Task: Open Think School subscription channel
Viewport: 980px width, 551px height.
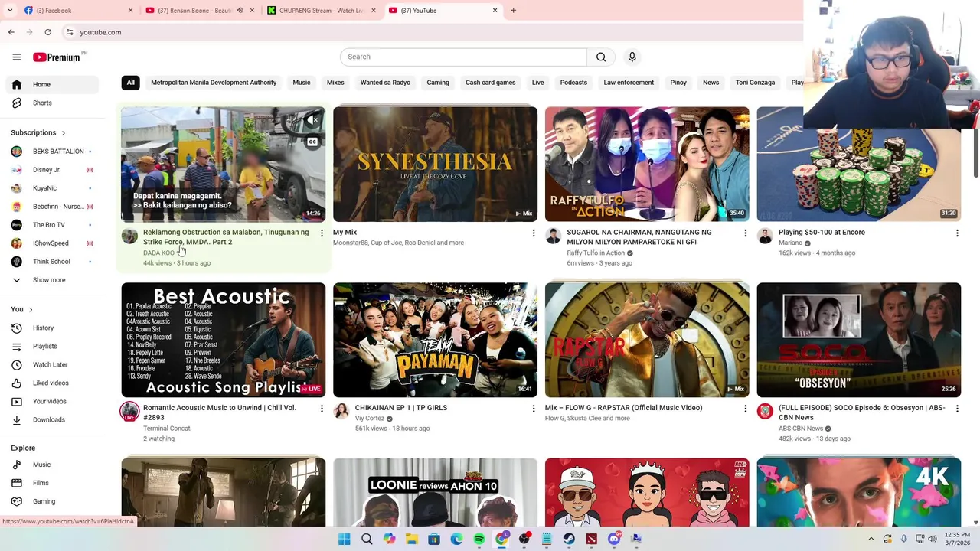Action: pyautogui.click(x=54, y=262)
